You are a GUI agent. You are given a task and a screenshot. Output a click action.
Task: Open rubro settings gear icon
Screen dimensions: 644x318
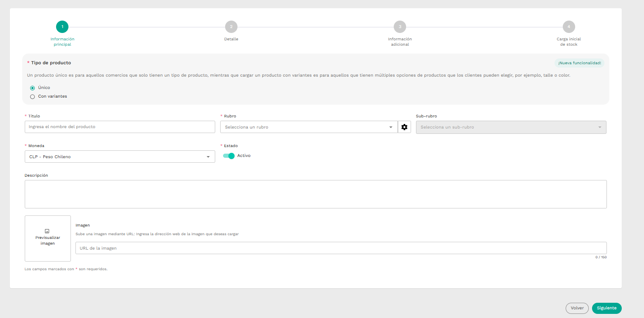click(x=404, y=127)
